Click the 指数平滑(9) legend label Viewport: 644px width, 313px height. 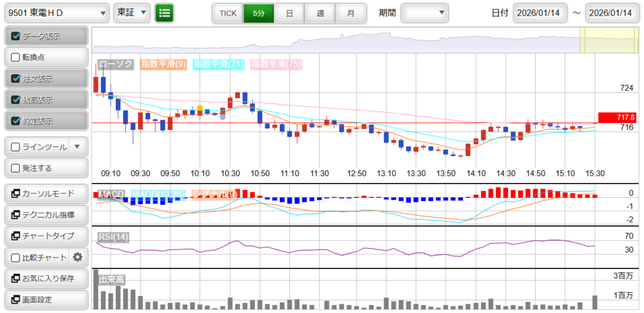tap(163, 64)
